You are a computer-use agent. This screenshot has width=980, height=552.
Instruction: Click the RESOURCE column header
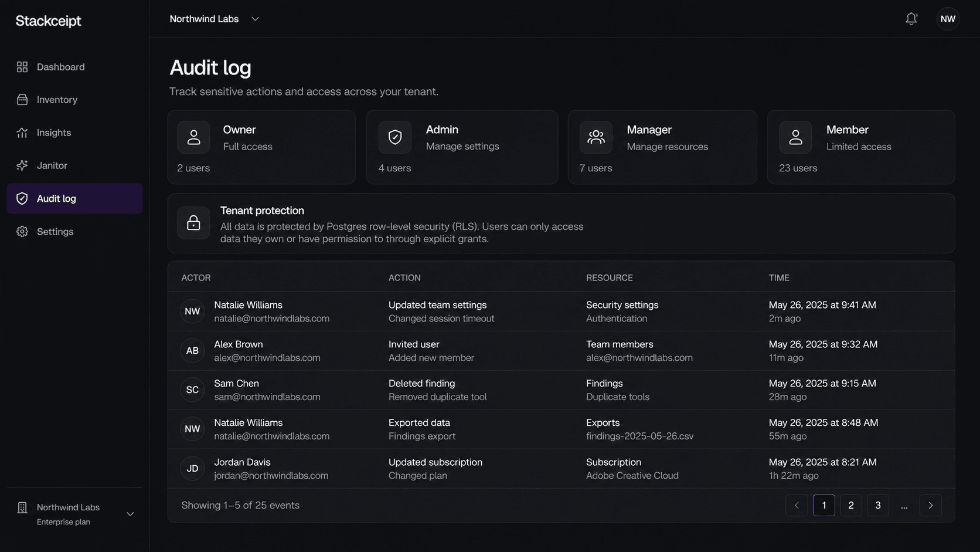click(610, 277)
